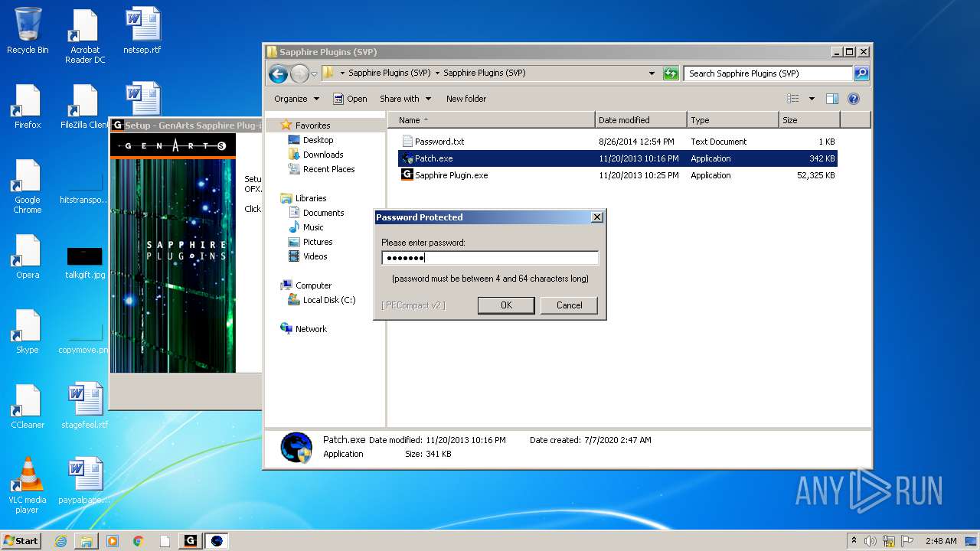
Task: Select Downloads under Favorites
Action: 323,155
